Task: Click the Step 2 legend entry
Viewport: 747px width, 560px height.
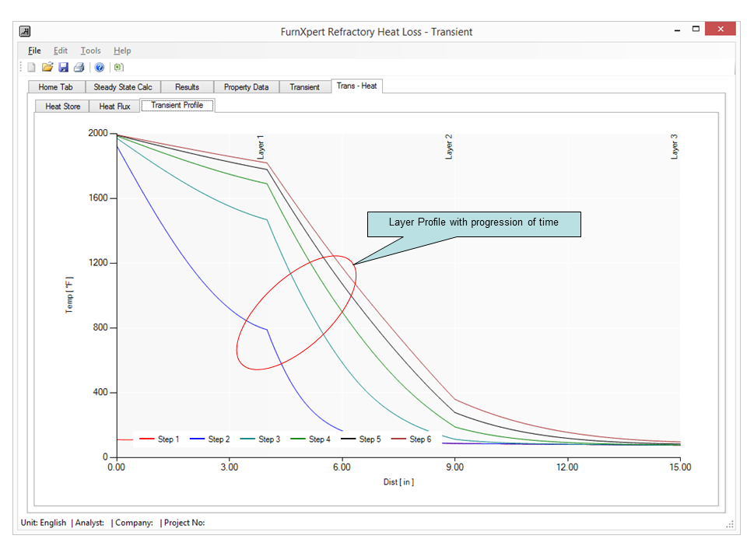Action: (x=209, y=439)
